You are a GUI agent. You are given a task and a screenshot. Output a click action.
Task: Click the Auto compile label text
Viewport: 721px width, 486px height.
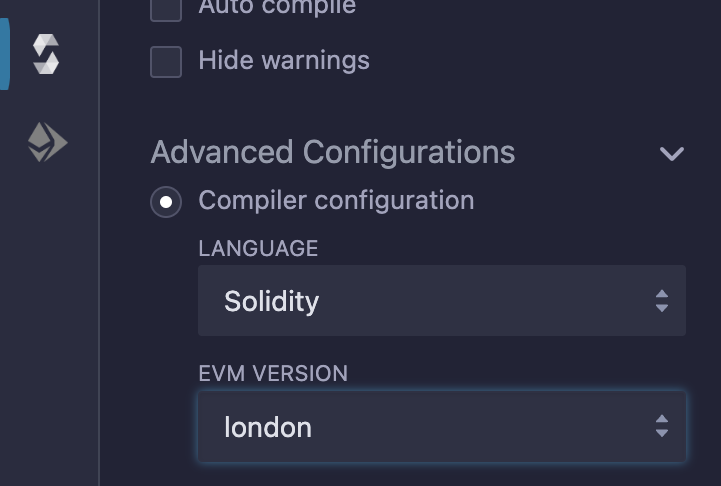click(277, 8)
